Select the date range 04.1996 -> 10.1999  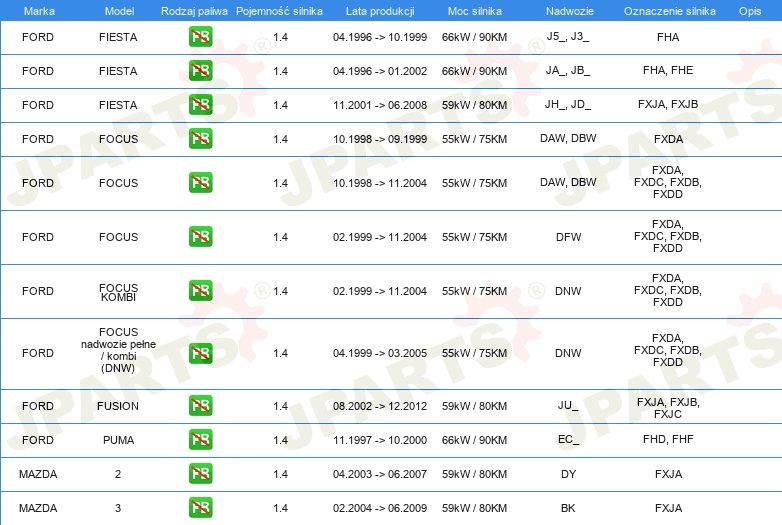click(380, 37)
